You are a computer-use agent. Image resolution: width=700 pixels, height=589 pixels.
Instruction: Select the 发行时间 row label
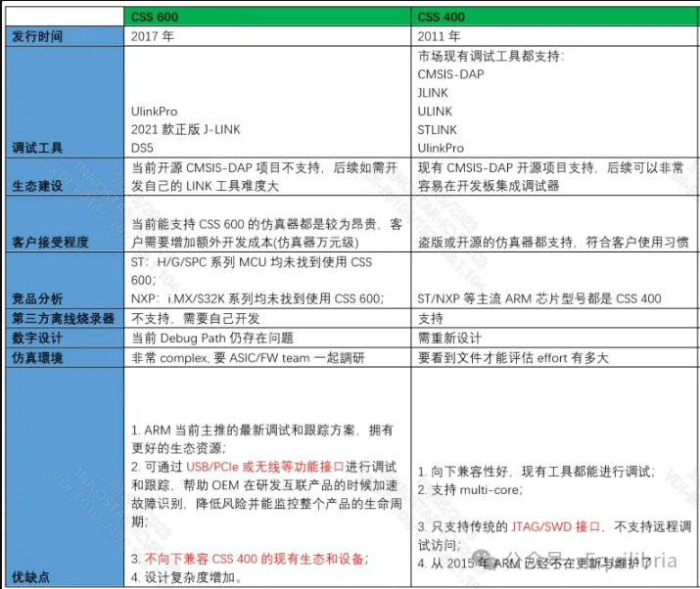(37, 36)
